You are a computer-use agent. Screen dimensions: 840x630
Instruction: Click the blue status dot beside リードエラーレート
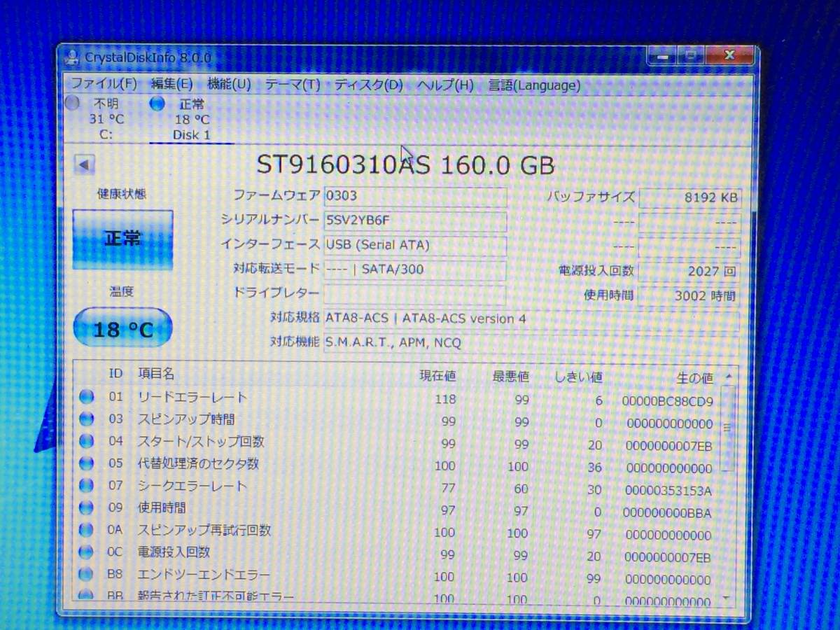86,396
